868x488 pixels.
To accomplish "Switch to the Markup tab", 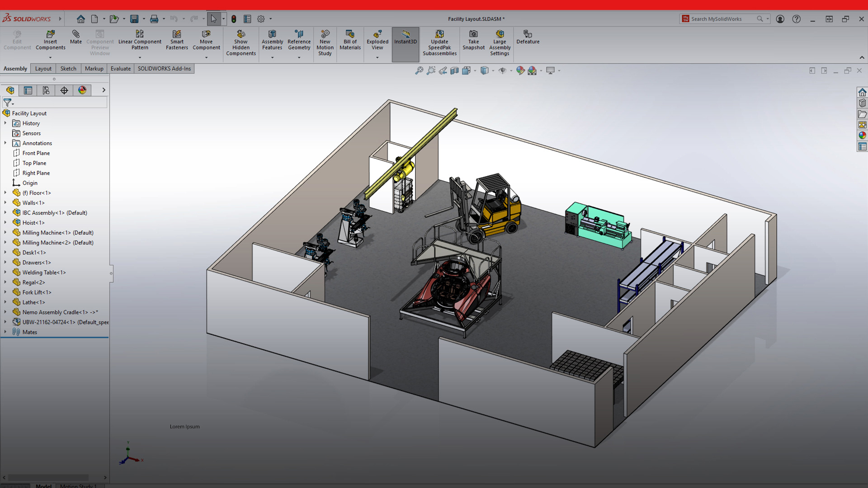I will [x=94, y=69].
